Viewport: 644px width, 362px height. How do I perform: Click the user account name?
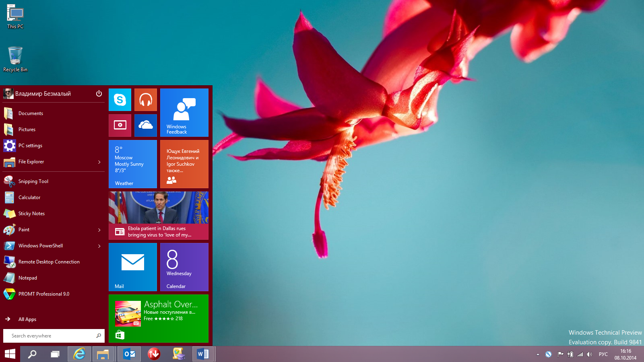(43, 94)
